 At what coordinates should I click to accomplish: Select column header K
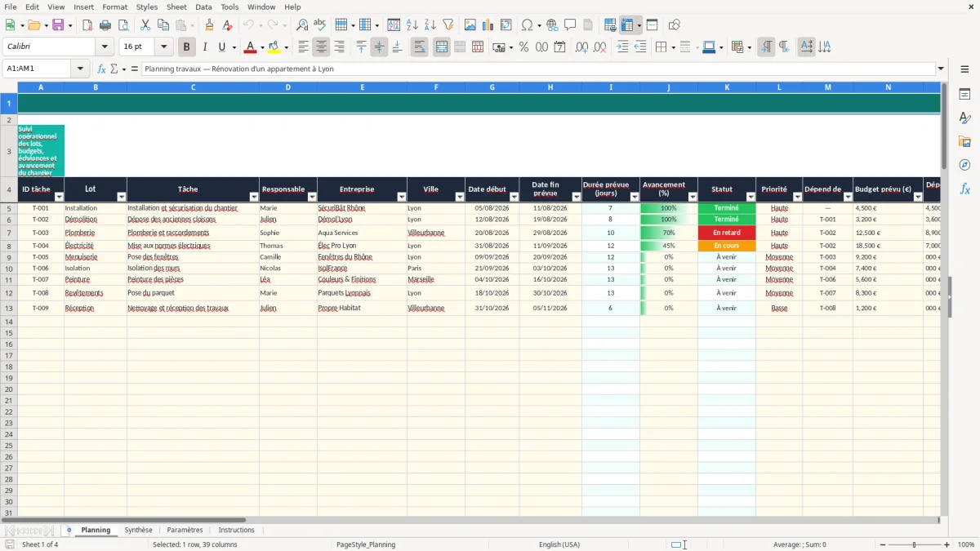[727, 87]
